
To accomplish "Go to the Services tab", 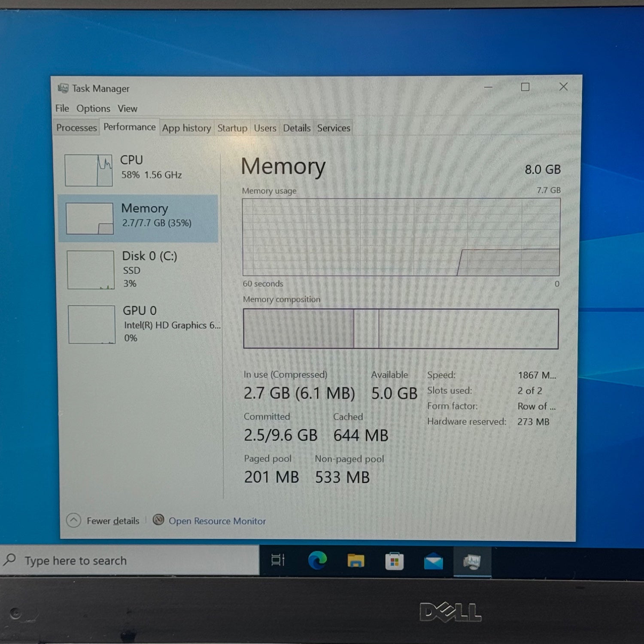I will 334,128.
